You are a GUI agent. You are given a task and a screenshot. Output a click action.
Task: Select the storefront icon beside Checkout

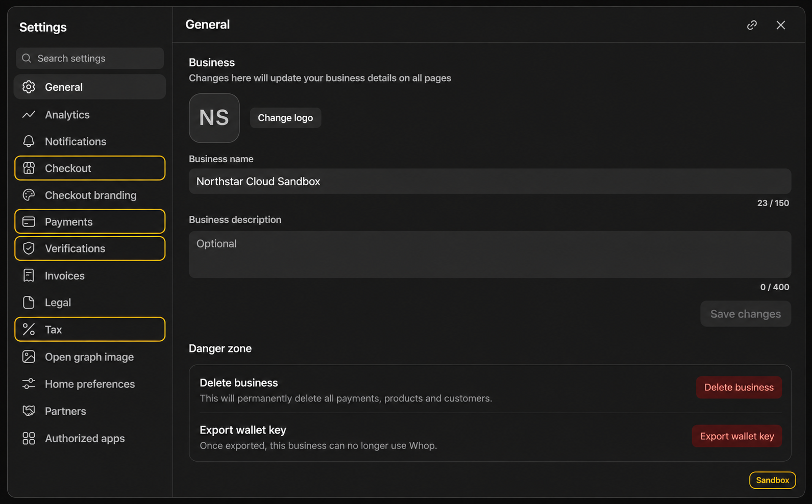pos(29,168)
